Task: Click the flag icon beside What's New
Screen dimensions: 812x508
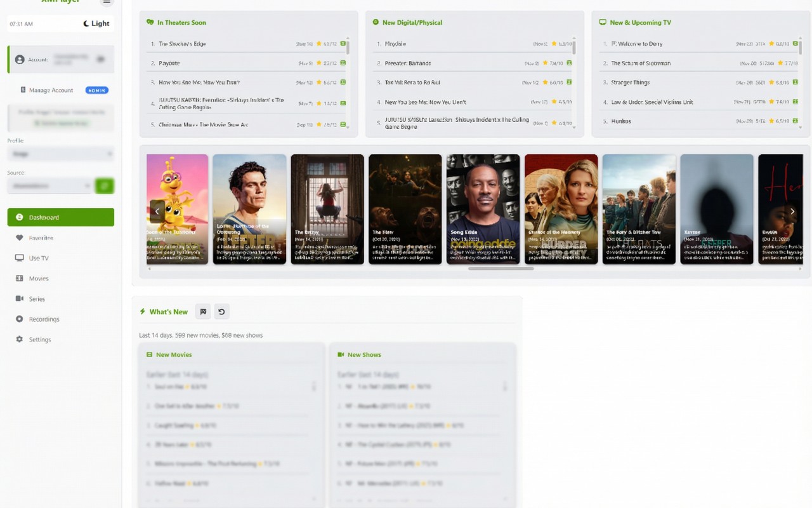Action: pyautogui.click(x=203, y=312)
